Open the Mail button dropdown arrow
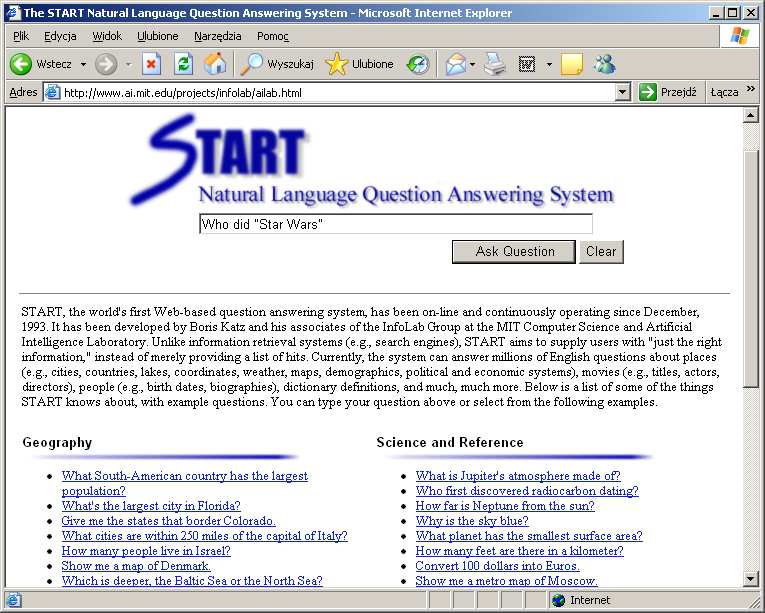This screenshot has height=613, width=765. click(473, 64)
